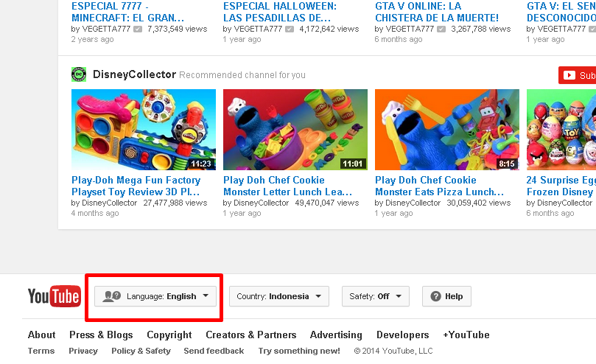Viewport: 596px width, 364px height.
Task: Click the 7,373,549 views text
Action: click(177, 29)
